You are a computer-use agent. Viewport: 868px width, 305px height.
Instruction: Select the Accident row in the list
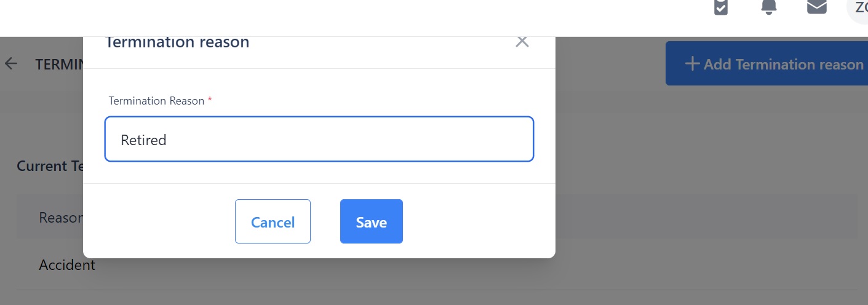(67, 265)
